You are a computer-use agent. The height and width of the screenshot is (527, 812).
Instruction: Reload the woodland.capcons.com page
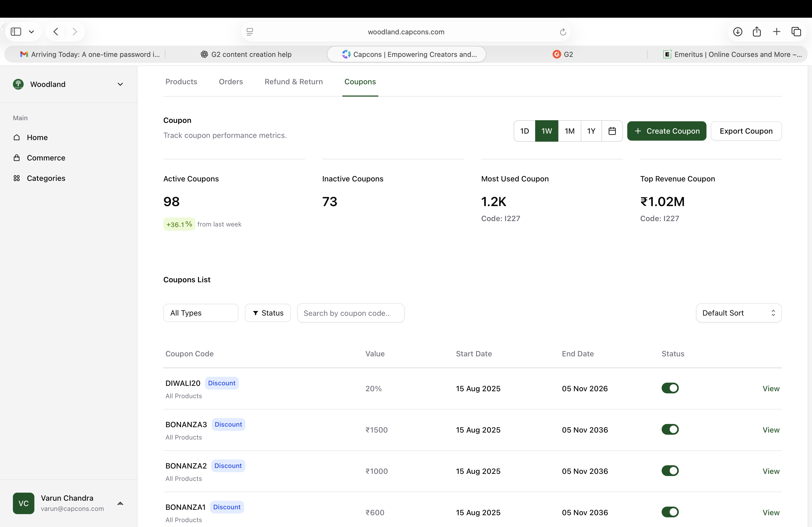click(563, 32)
